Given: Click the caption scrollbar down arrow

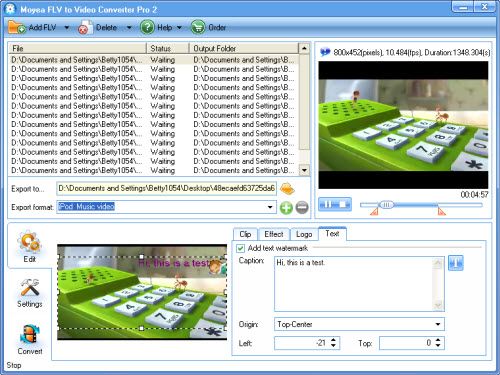Looking at the screenshot, I should pyautogui.click(x=438, y=305).
